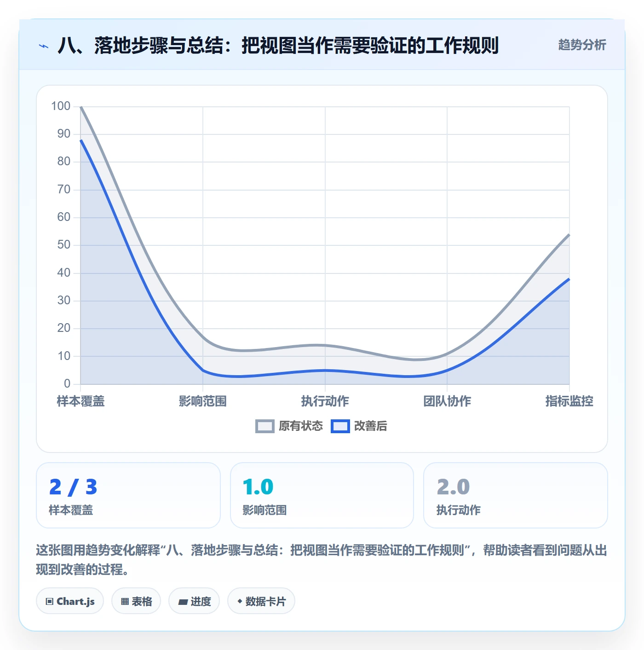Click the 进度 tag
Image resolution: width=644 pixels, height=650 pixels.
(194, 601)
